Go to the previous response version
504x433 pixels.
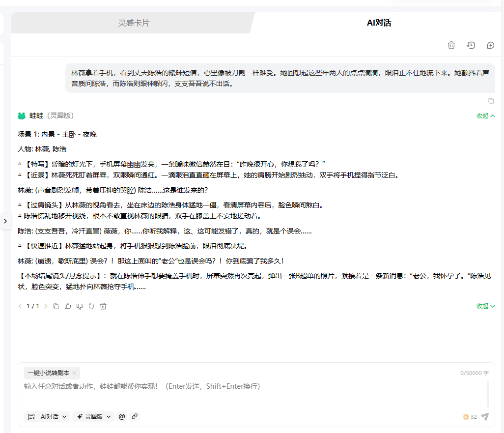[x=20, y=306]
